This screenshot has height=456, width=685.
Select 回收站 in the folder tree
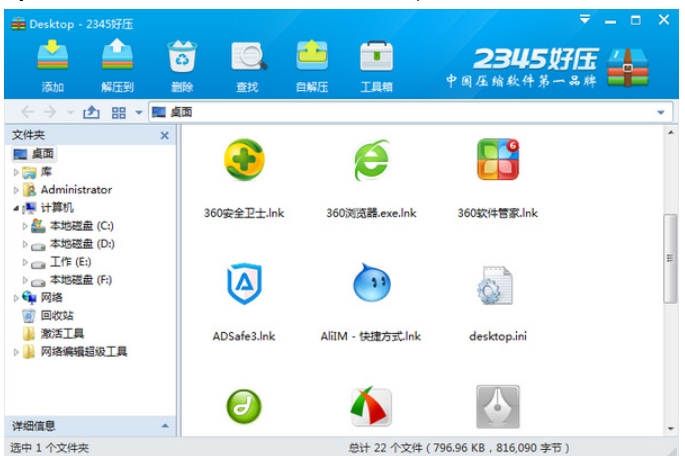tap(48, 315)
